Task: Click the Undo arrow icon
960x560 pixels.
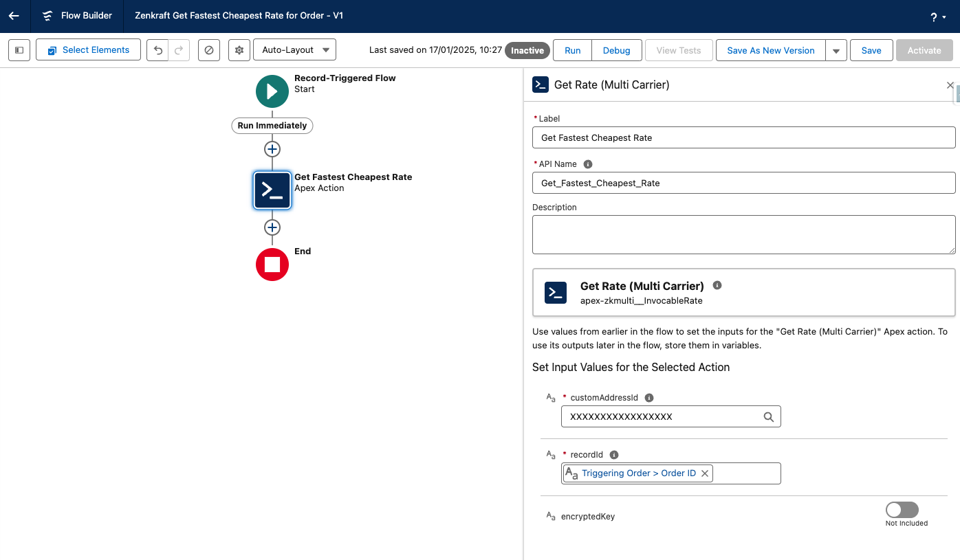Action: (x=158, y=50)
